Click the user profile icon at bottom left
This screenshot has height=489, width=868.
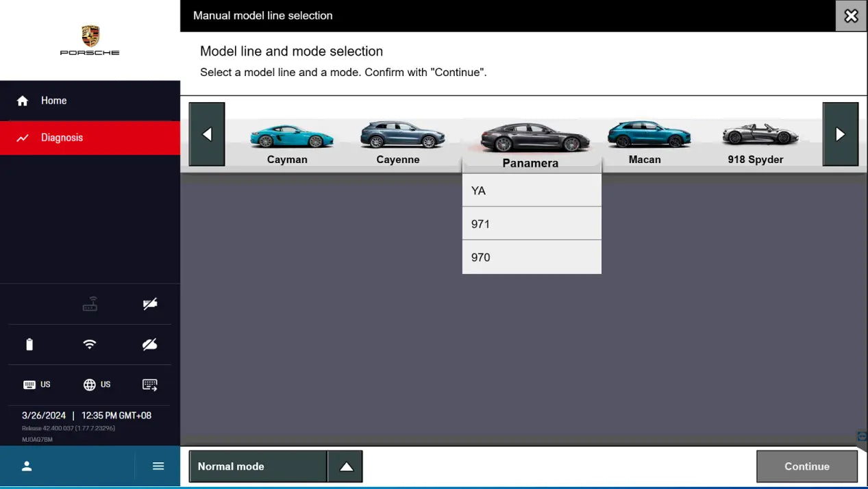click(26, 466)
